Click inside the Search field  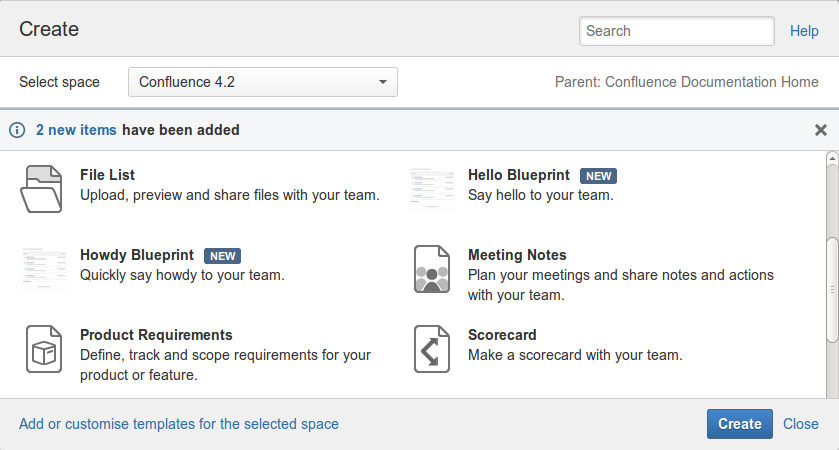676,31
